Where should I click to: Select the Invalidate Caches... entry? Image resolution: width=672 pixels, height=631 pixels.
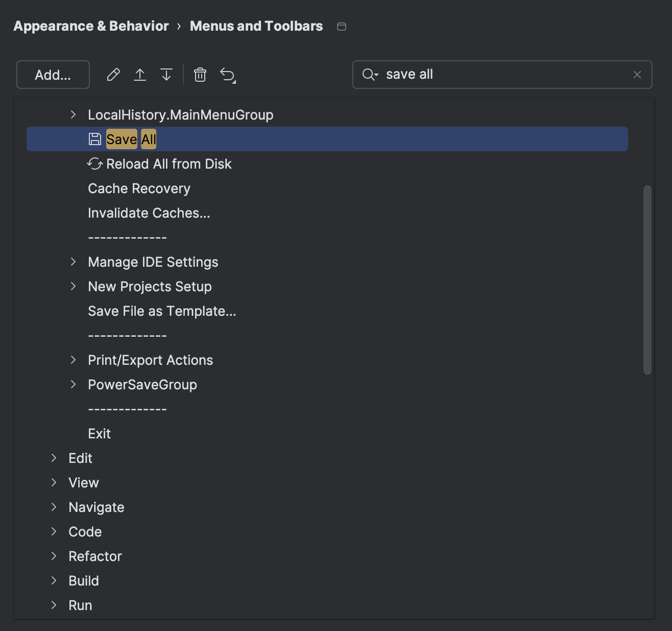coord(149,213)
